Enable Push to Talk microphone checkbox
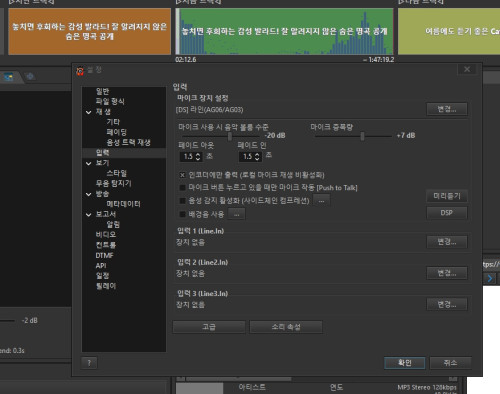This screenshot has height=394, width=500. point(182,188)
